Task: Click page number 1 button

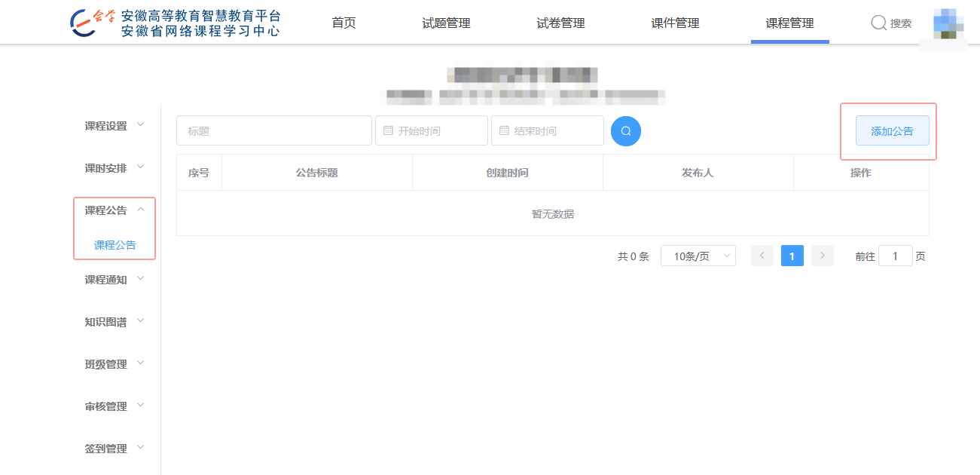Action: tap(792, 256)
